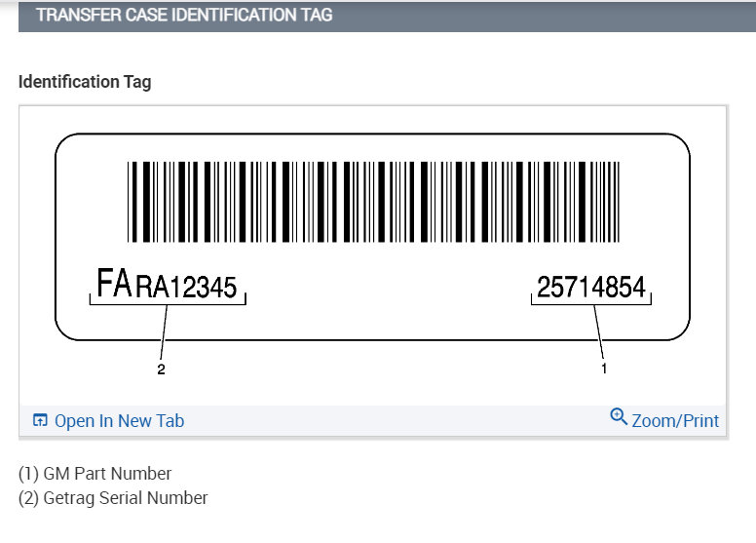Click the Open In New Tab icon
Image resolution: width=756 pixels, height=543 pixels.
[x=40, y=421]
